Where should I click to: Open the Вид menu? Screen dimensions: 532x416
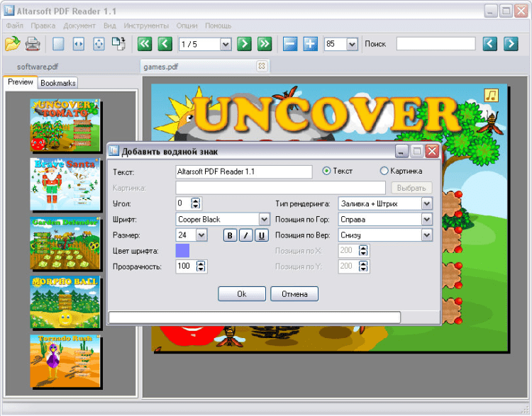click(109, 26)
